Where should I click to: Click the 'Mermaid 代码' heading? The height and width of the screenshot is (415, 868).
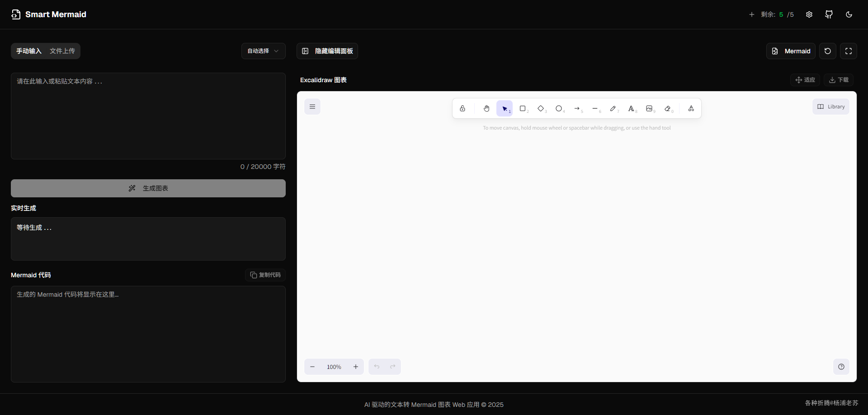tap(31, 275)
